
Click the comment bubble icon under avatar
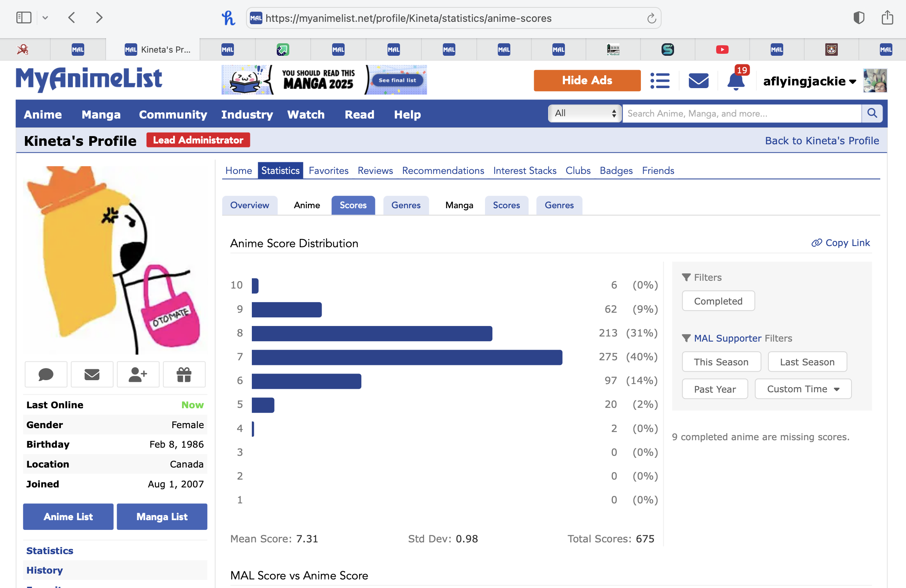tap(46, 374)
